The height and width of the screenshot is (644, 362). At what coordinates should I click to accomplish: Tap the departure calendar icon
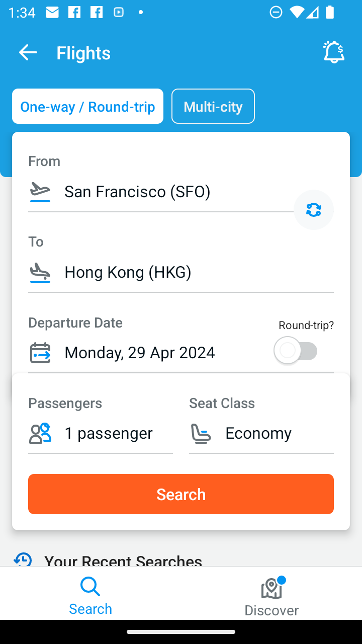click(x=40, y=353)
